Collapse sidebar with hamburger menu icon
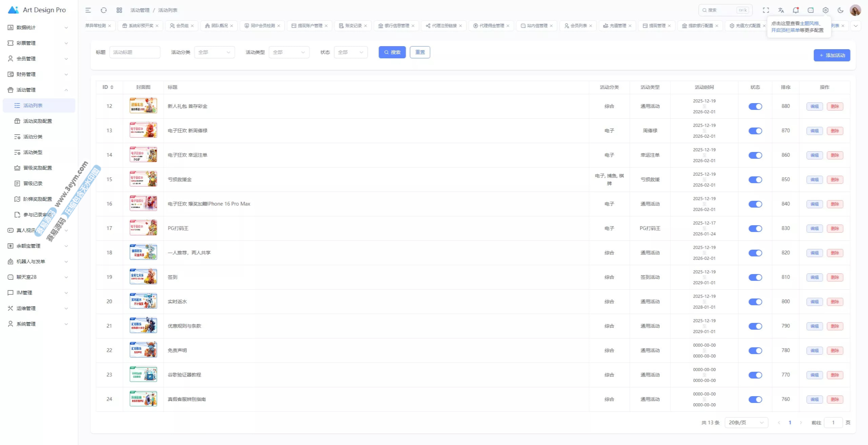This screenshot has height=445, width=868. pyautogui.click(x=88, y=10)
